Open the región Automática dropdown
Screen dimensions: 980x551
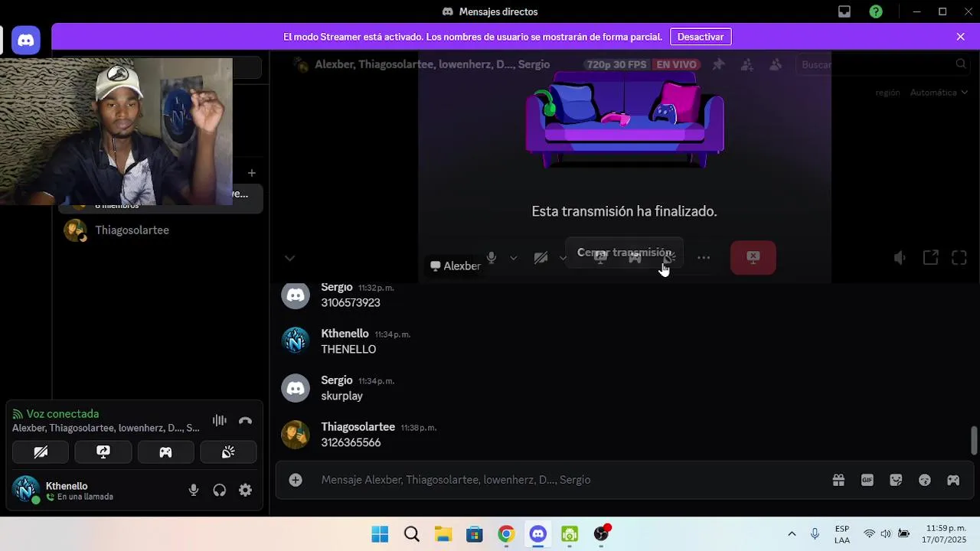(939, 93)
